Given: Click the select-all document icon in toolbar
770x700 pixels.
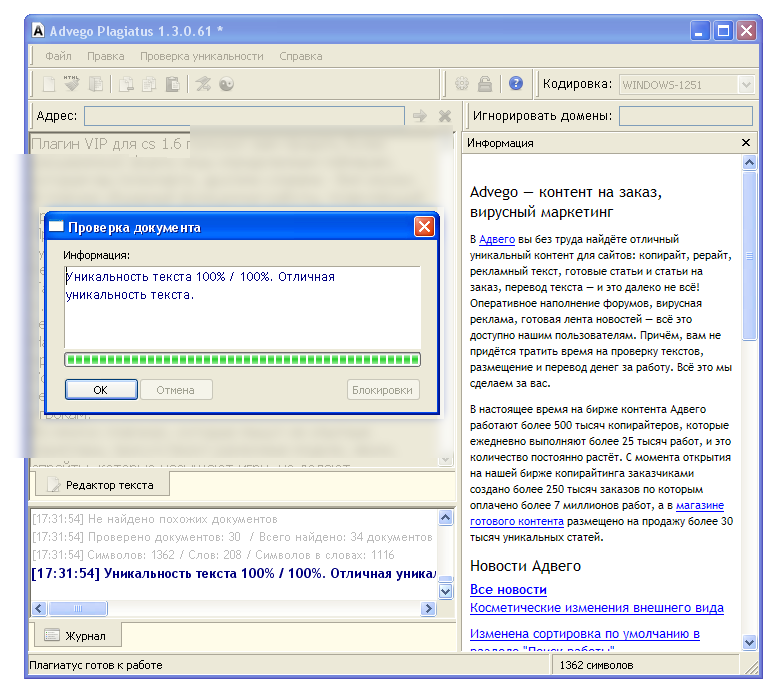Looking at the screenshot, I should tap(96, 84).
